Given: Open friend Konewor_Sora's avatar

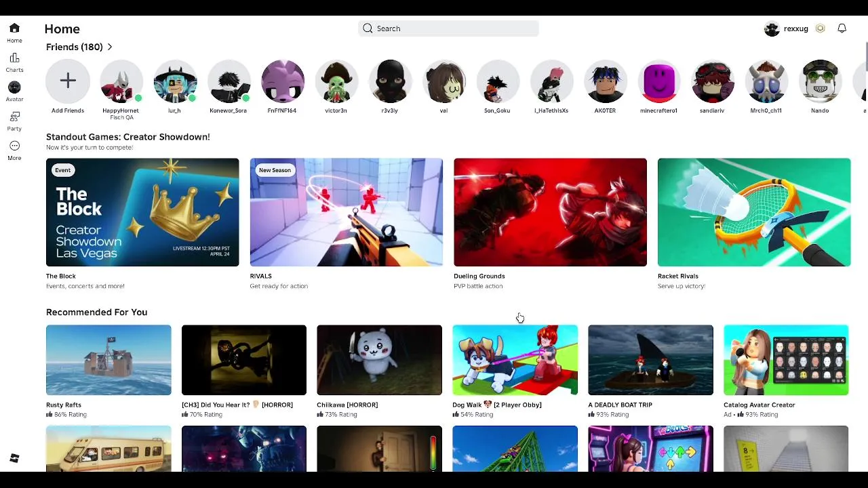Looking at the screenshot, I should (x=229, y=81).
